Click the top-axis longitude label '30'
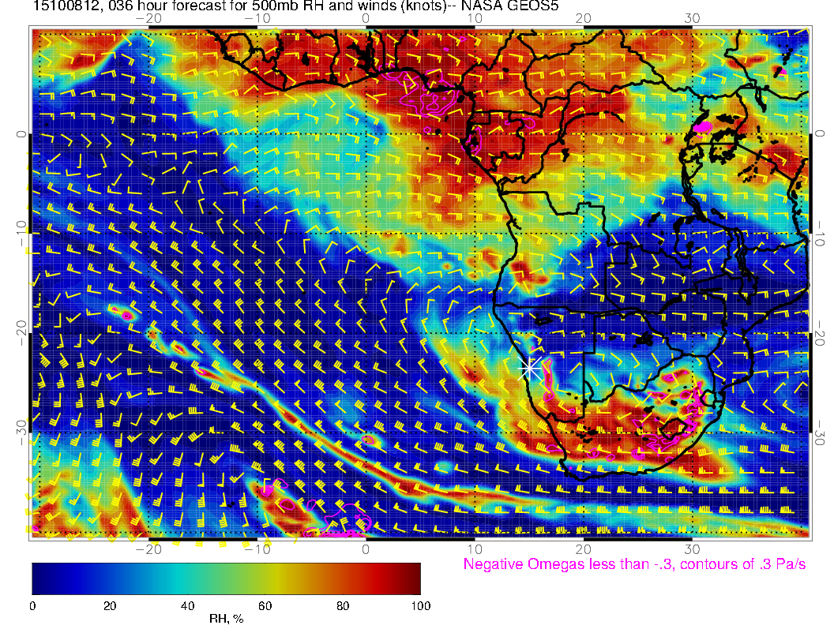 [692, 18]
